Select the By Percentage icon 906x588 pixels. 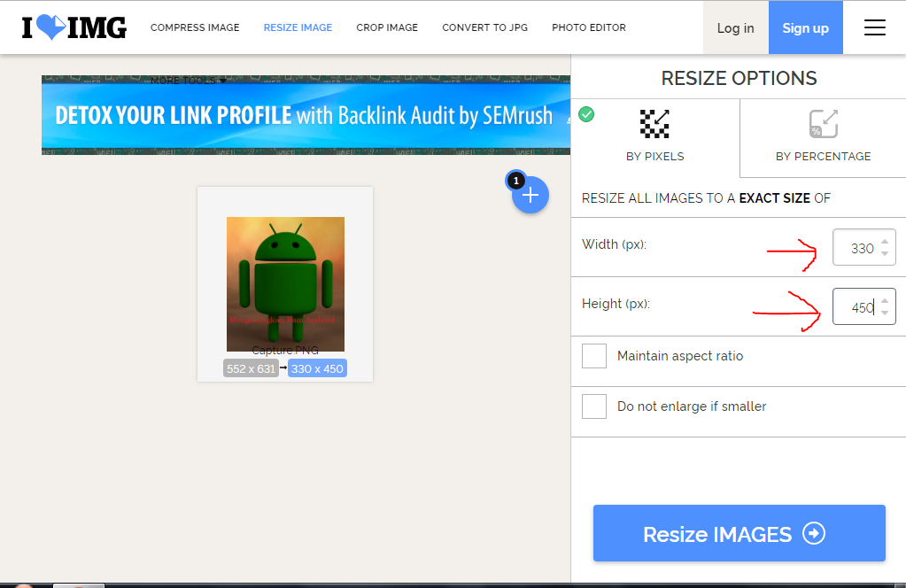[x=823, y=124]
